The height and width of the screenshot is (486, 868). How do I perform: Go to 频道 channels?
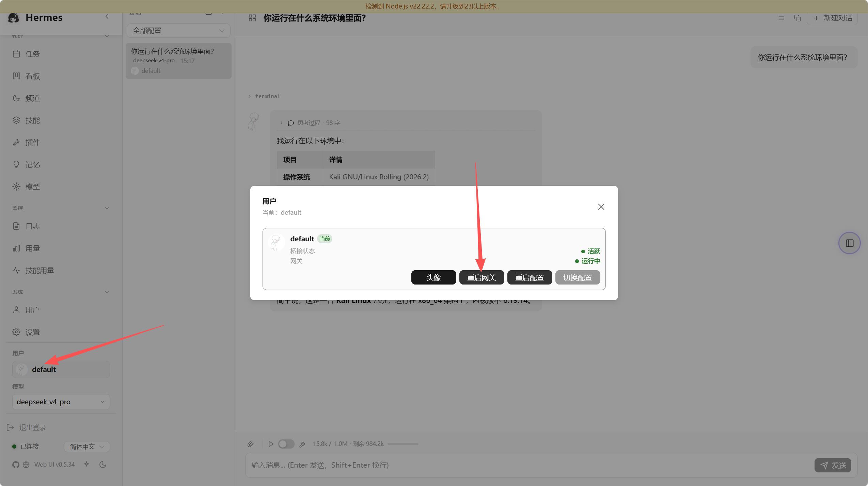[x=61, y=98]
